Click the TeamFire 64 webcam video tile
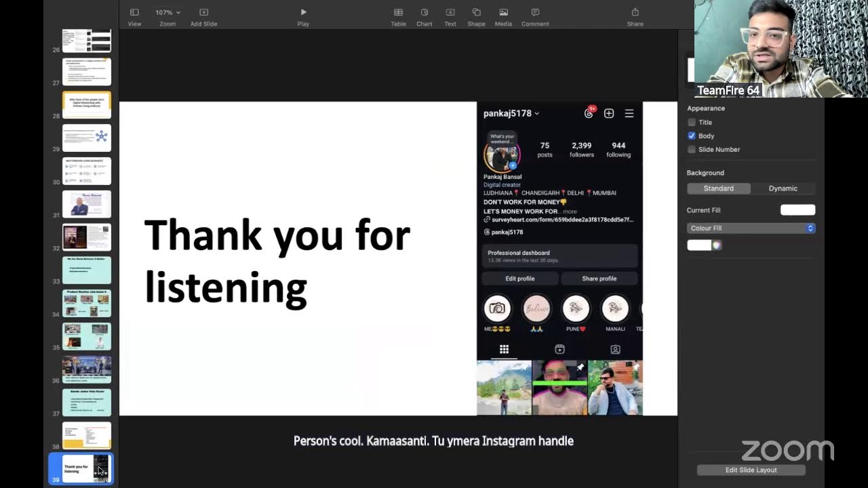 click(781, 49)
